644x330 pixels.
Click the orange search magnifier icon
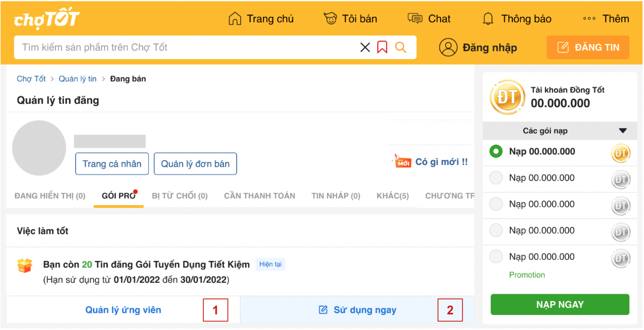[401, 47]
